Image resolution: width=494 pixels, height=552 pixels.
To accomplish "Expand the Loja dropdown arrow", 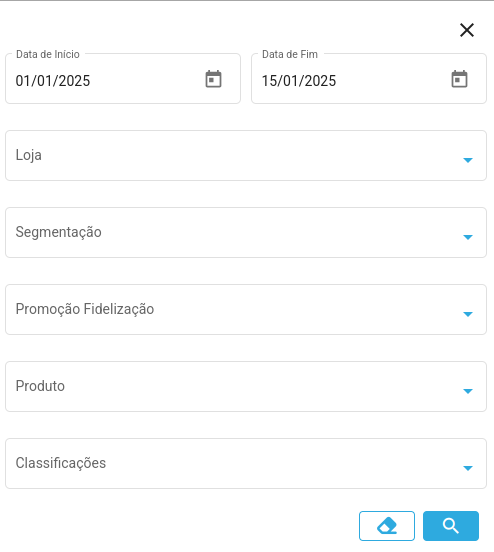I will pyautogui.click(x=468, y=160).
